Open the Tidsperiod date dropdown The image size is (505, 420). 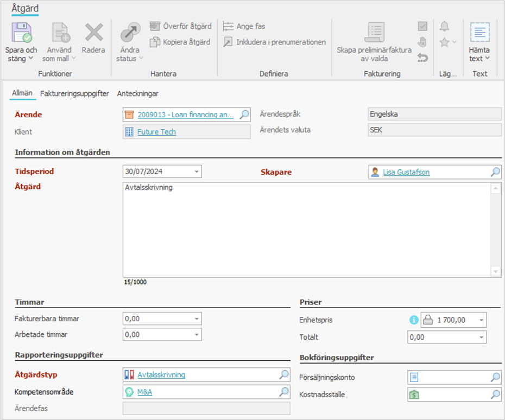pyautogui.click(x=196, y=171)
